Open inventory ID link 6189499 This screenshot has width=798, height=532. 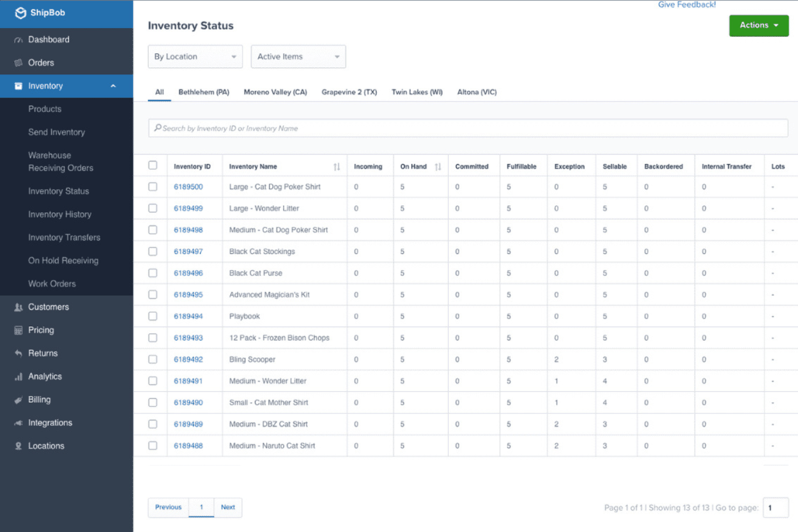click(188, 209)
